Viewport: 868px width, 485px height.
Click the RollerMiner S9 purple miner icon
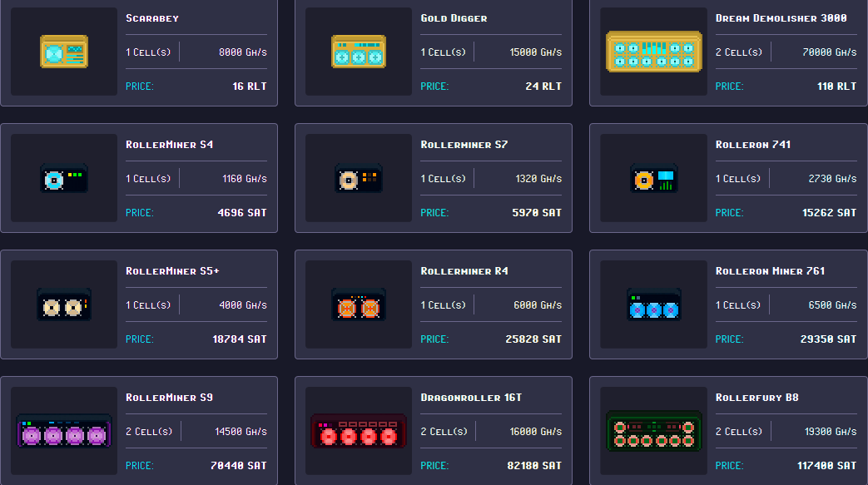(x=64, y=431)
